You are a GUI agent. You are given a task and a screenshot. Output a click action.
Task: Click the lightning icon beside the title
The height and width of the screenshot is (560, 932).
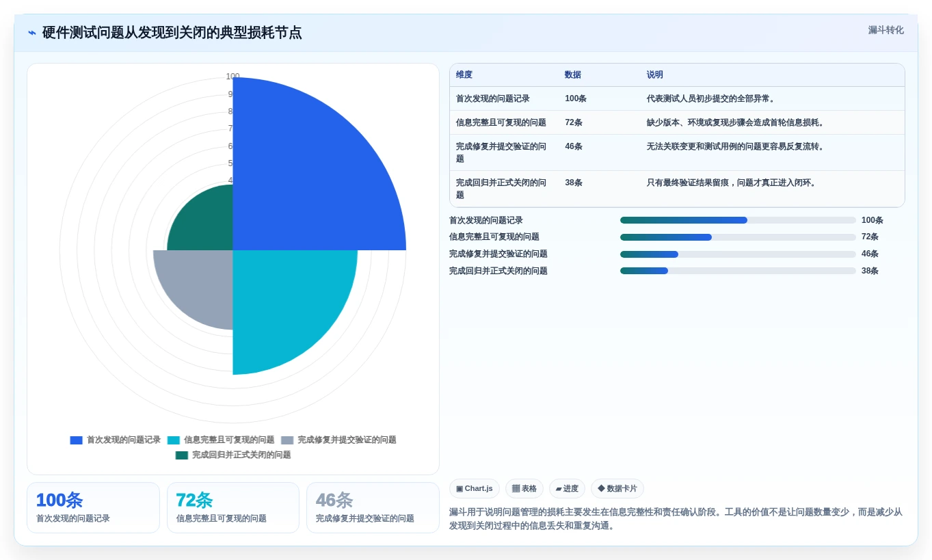click(x=32, y=33)
